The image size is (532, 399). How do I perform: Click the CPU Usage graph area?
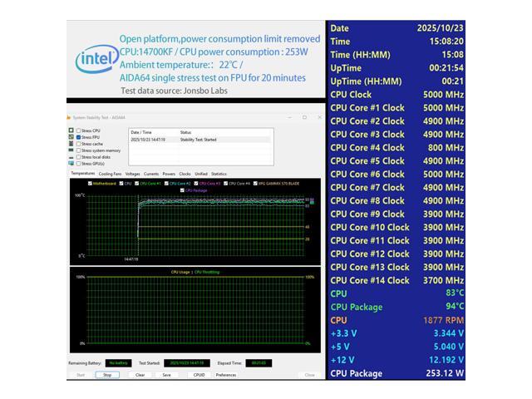[x=195, y=310]
